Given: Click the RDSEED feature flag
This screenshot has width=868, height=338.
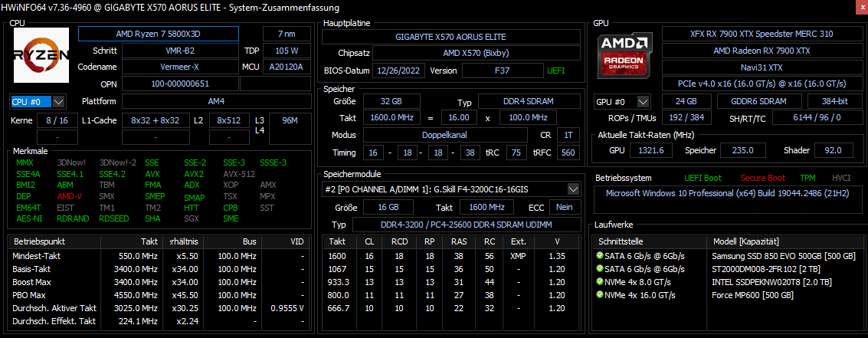Looking at the screenshot, I should (115, 218).
